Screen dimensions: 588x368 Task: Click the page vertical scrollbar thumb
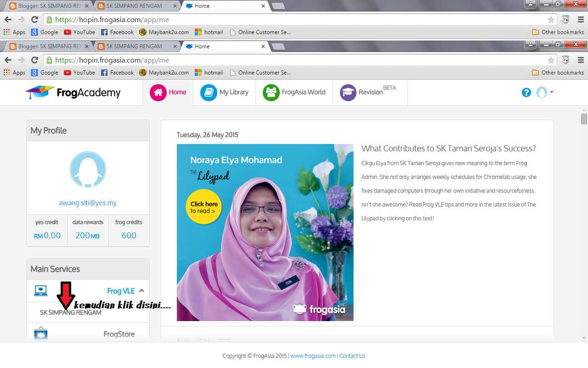point(584,119)
